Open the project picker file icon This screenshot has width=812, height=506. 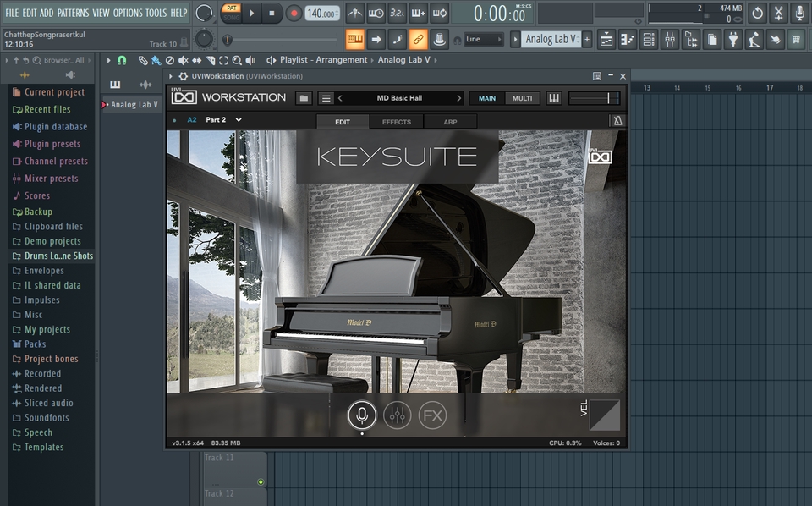coord(712,40)
